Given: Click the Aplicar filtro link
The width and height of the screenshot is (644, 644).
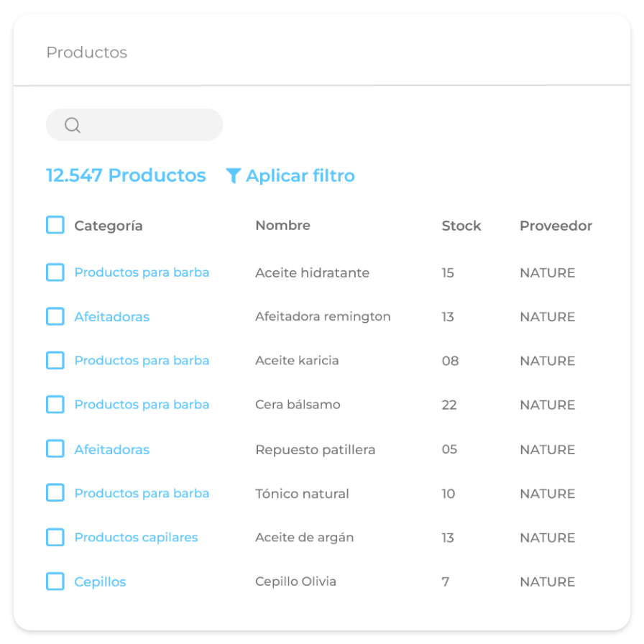Looking at the screenshot, I should click(x=300, y=176).
